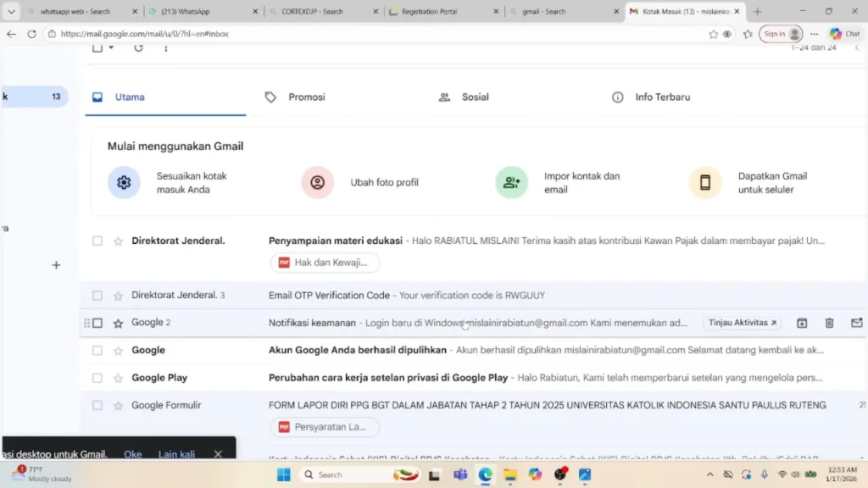Open the Copilot Chat button

(x=845, y=34)
